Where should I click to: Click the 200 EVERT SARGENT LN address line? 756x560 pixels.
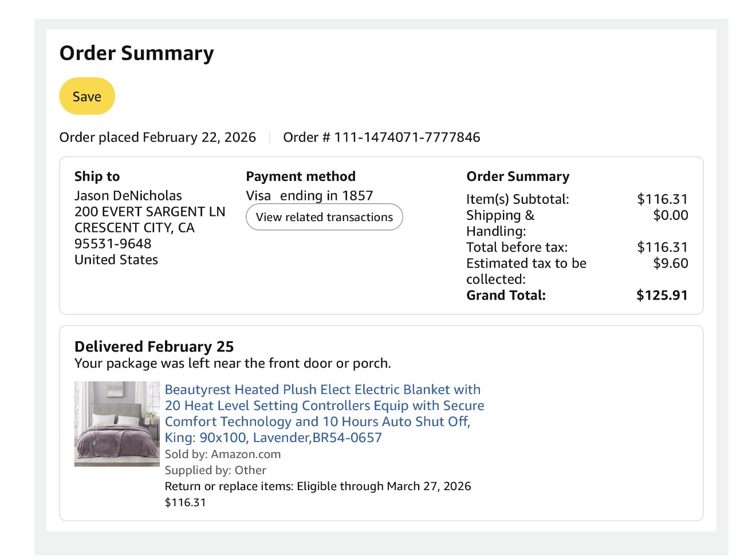(x=150, y=212)
